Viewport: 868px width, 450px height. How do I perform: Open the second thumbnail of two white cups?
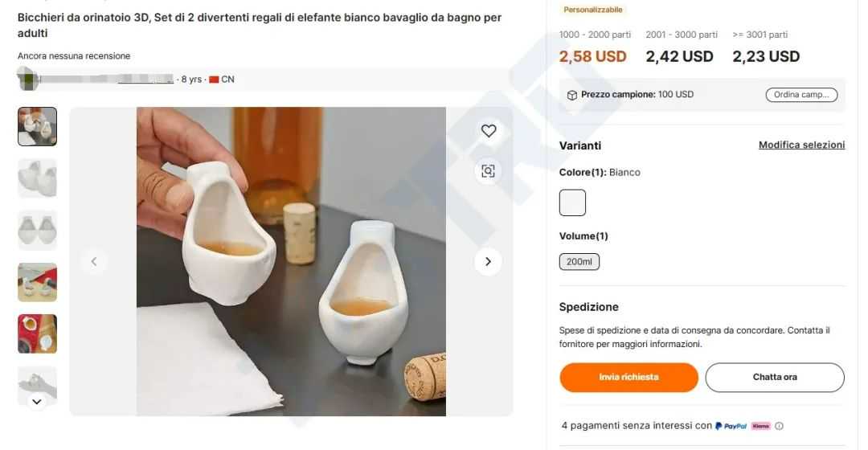pos(38,178)
